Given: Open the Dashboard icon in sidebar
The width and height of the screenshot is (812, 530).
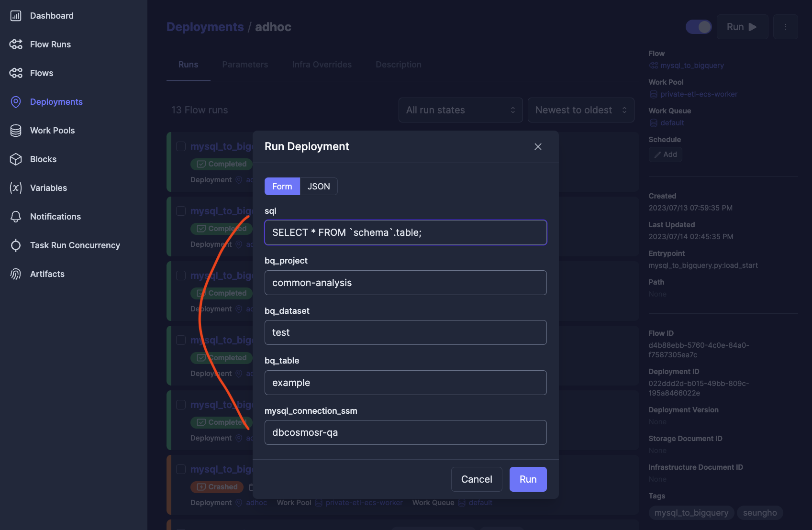Looking at the screenshot, I should click(x=16, y=16).
